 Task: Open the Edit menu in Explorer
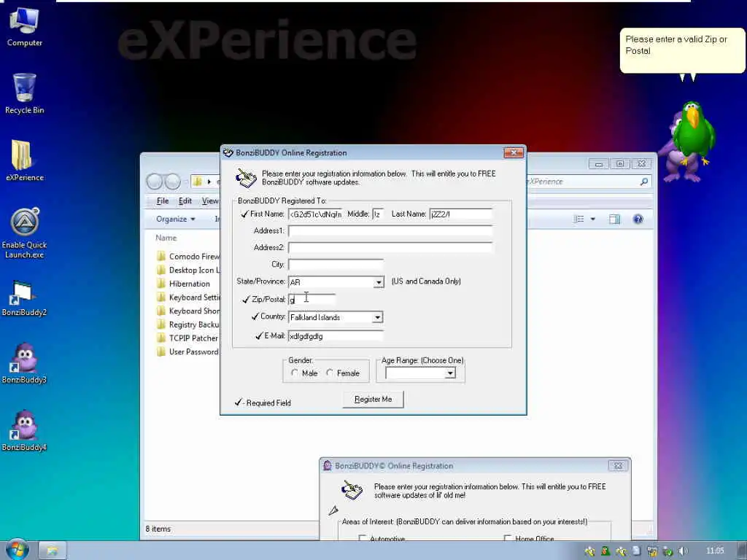click(x=185, y=201)
